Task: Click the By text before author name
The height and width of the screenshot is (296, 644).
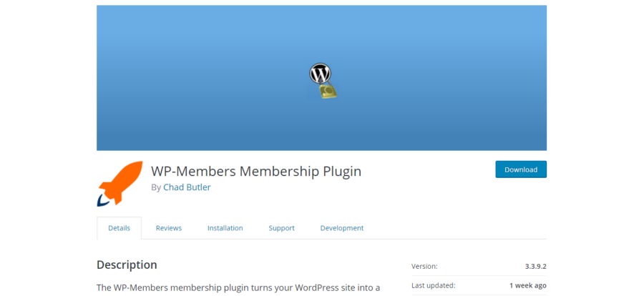Action: click(156, 187)
